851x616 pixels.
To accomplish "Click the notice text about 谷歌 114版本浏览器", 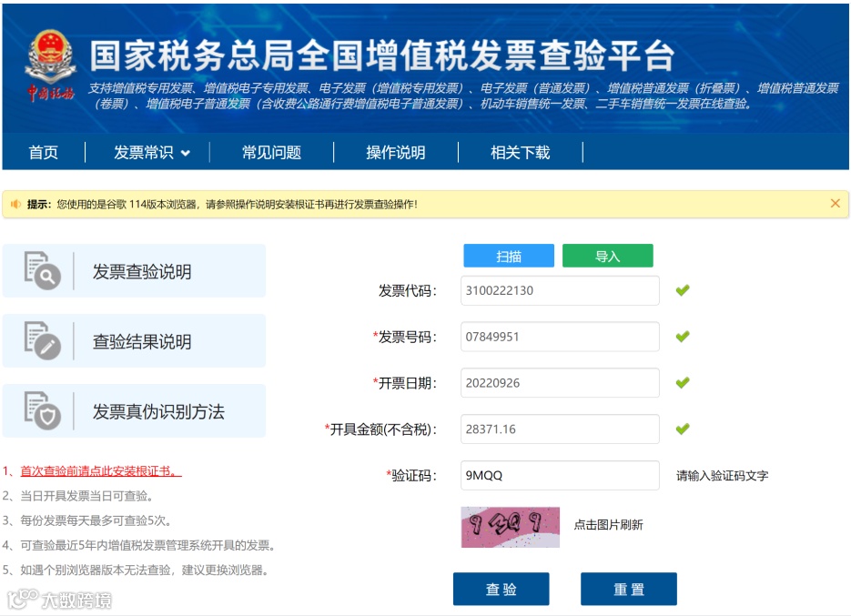I will (238, 204).
